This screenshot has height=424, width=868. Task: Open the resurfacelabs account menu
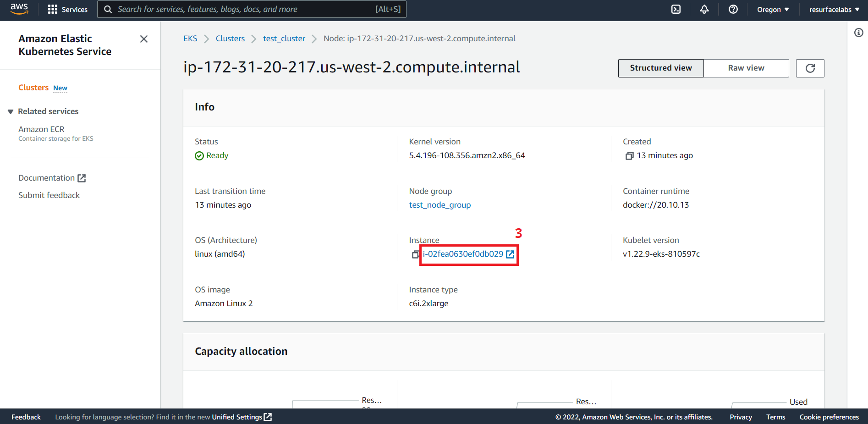tap(834, 9)
